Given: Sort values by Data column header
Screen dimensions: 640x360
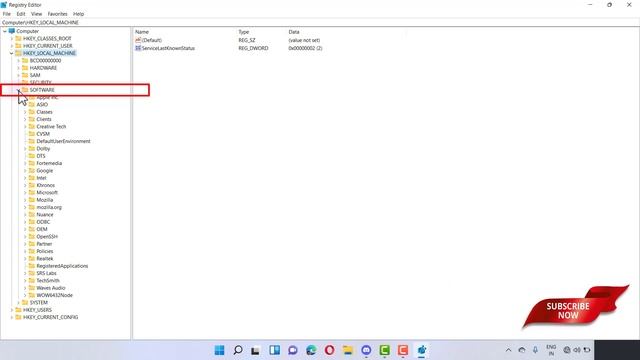Looking at the screenshot, I should click(294, 32).
